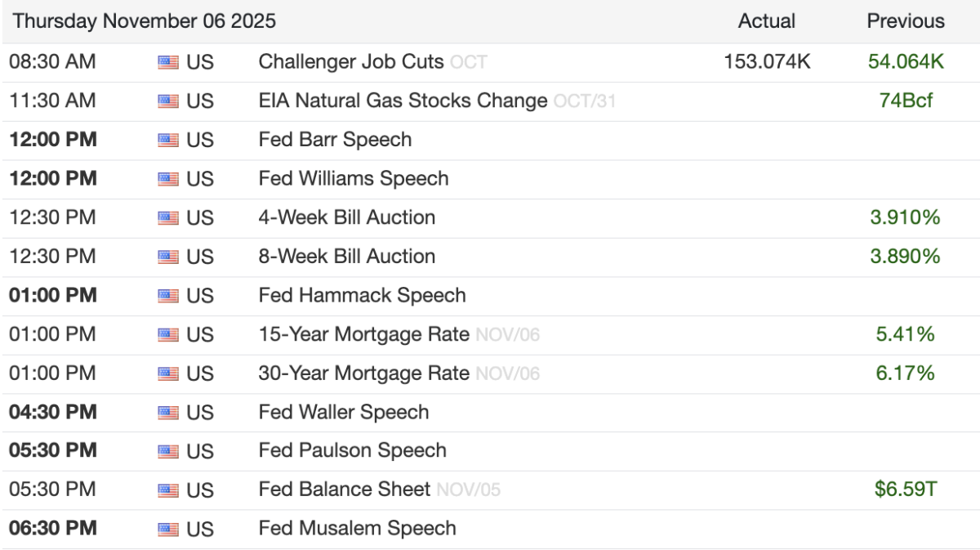980x550 pixels.
Task: Open EIA Natural Gas Stocks Change
Action: coord(403,101)
